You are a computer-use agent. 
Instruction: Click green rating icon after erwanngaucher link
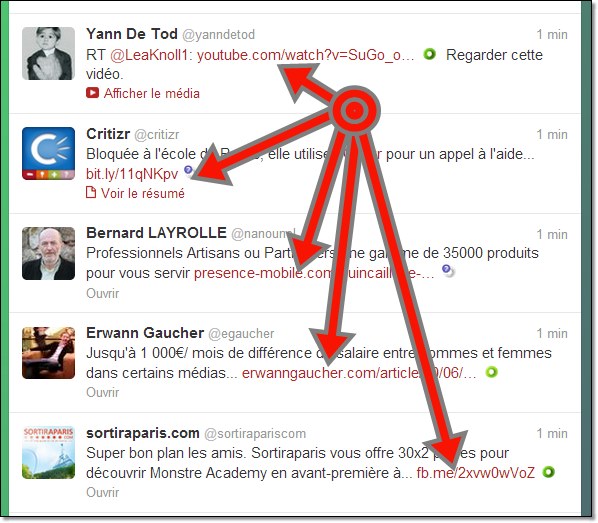click(x=492, y=372)
